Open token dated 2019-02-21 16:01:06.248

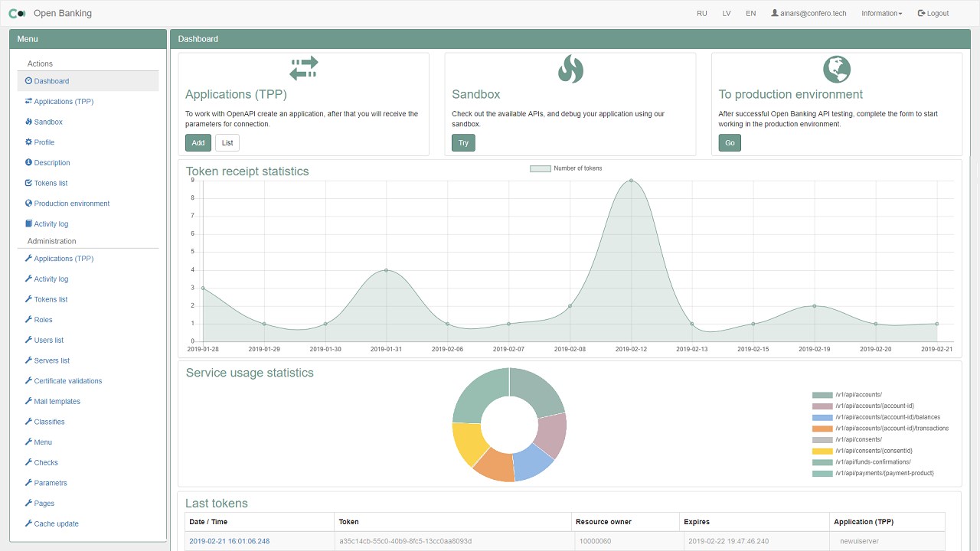[229, 541]
